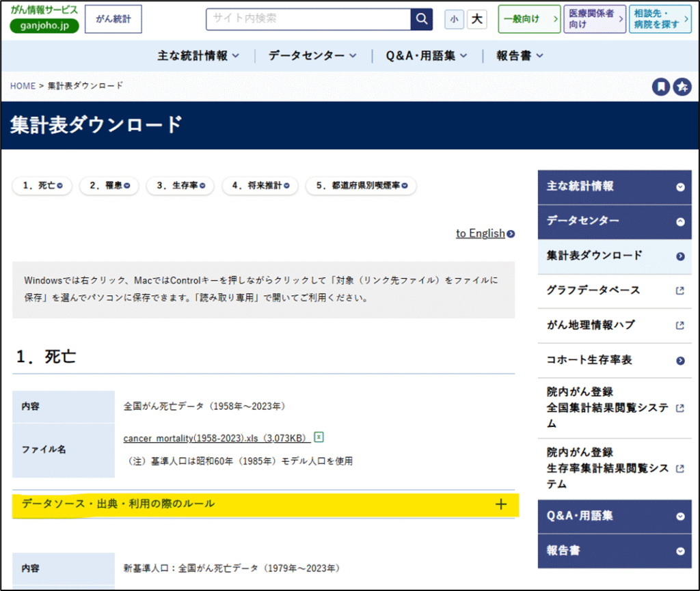Open コホート生存率表 in the sidebar
The width and height of the screenshot is (700, 591).
614,360
